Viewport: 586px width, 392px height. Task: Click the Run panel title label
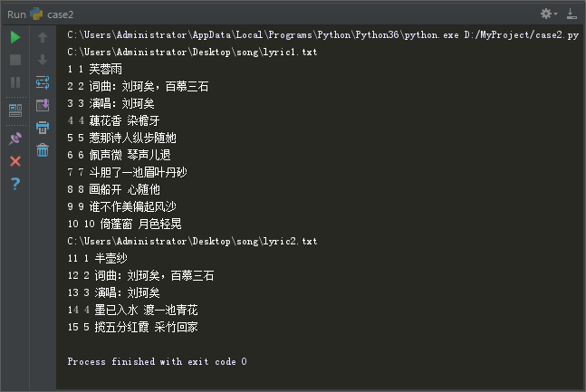16,14
